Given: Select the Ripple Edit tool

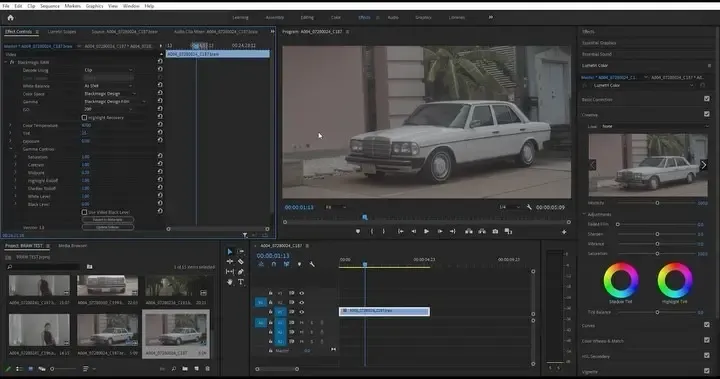Looking at the screenshot, I should 230,261.
